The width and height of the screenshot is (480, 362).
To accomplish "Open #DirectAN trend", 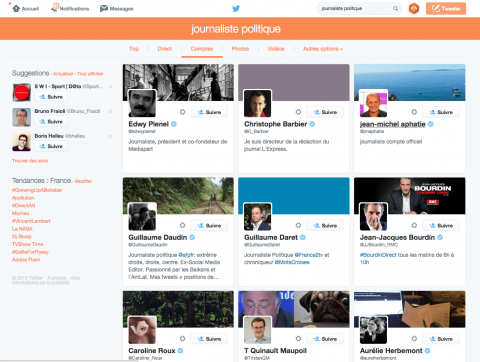I will (23, 205).
